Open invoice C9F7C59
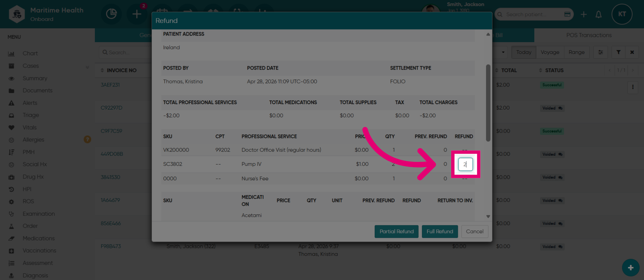644x280 pixels. [x=111, y=131]
